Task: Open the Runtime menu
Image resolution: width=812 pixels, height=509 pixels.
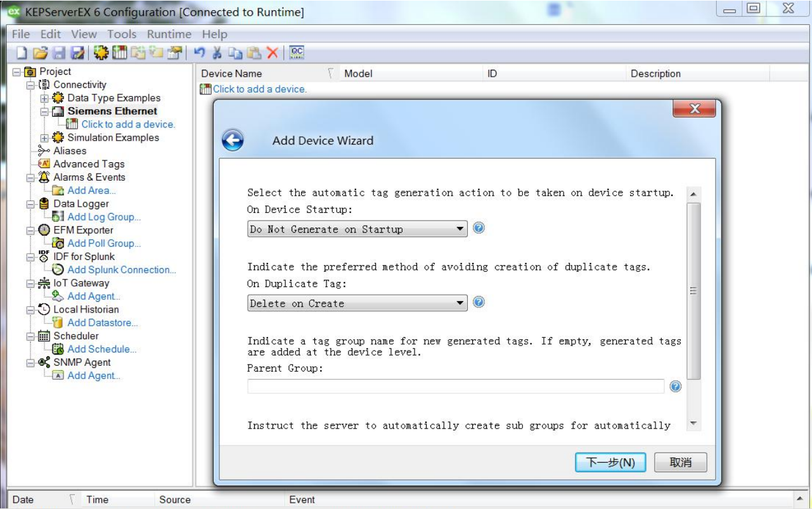Action: pyautogui.click(x=169, y=34)
